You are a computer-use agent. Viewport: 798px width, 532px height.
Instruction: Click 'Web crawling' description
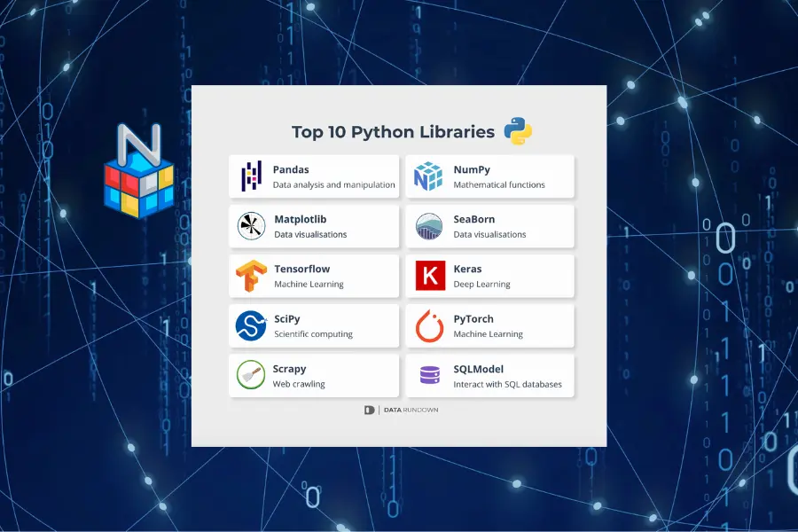pyautogui.click(x=299, y=384)
